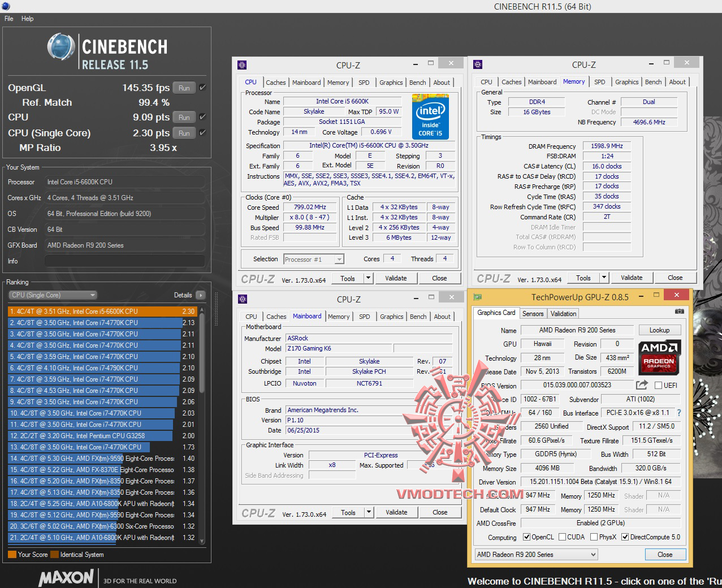Click the Details label in Ranking panel
The height and width of the screenshot is (588, 722).
click(183, 295)
